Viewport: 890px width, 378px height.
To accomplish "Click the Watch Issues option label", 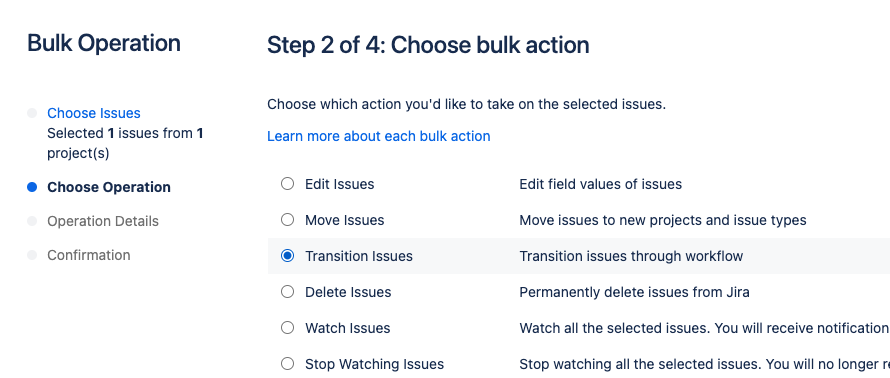I will coord(347,328).
